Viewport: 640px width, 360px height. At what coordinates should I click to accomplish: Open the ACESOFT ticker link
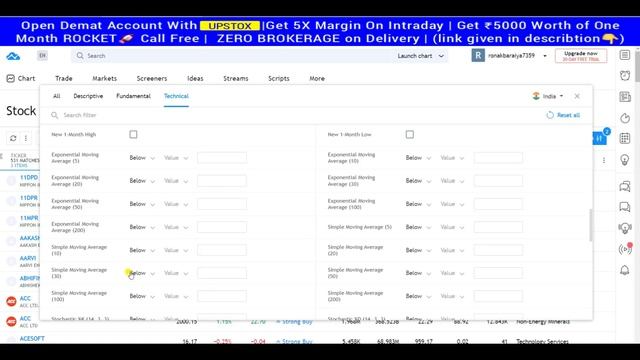[32, 339]
